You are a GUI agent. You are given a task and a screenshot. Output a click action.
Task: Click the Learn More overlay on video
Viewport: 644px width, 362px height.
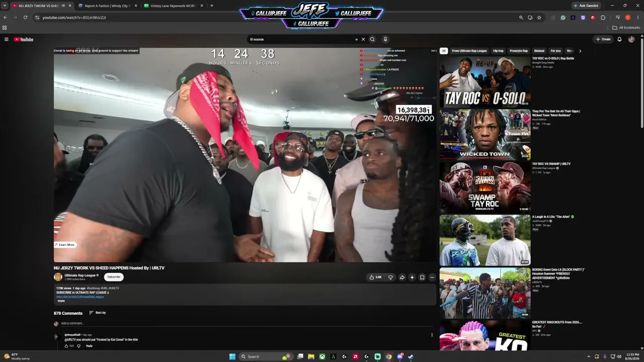point(65,245)
